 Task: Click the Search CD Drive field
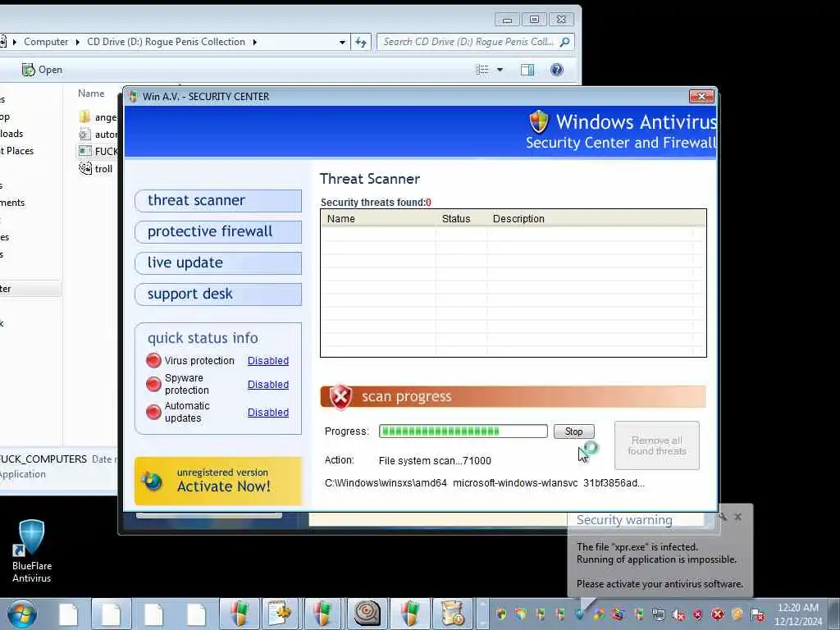point(476,42)
